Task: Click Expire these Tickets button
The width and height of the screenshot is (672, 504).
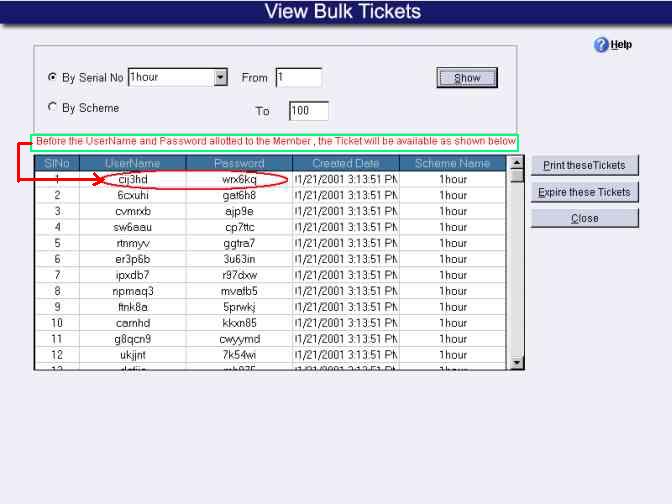Action: tap(584, 192)
